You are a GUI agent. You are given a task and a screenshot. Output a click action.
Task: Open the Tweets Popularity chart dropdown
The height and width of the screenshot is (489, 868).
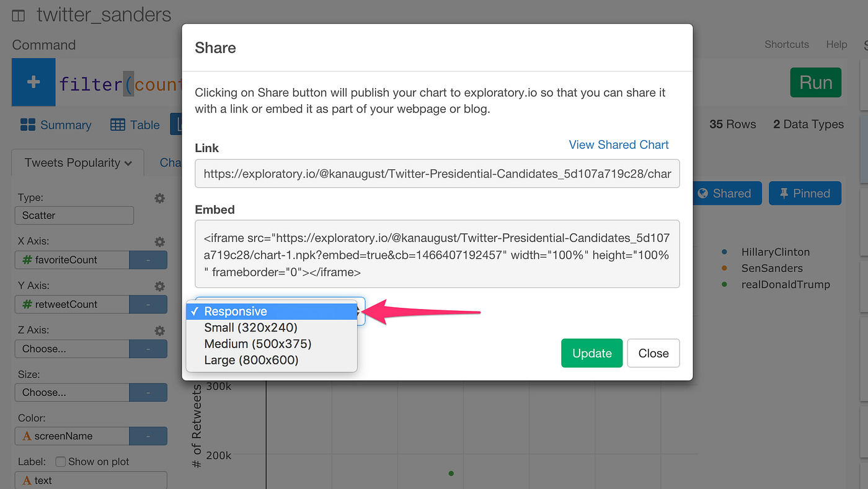pos(77,163)
